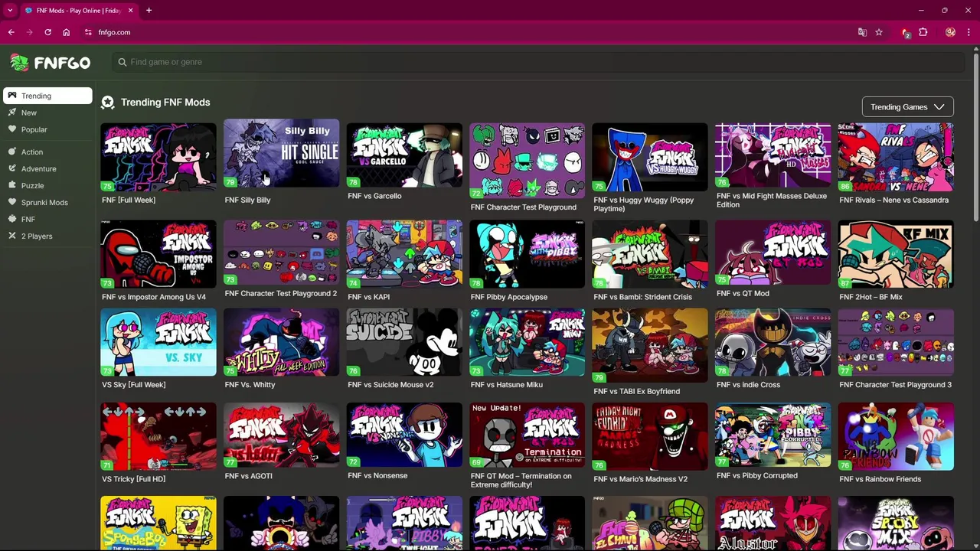Click the search magnifier icon
Screen dimensions: 980x551
click(x=122, y=62)
